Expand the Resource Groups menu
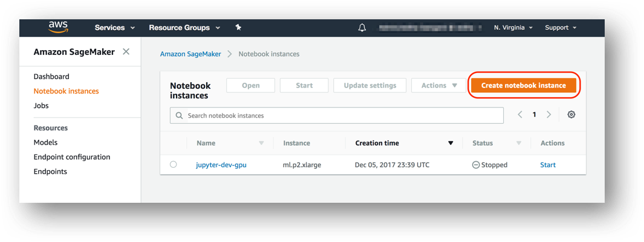Viewport: 644px width, 242px height. pyautogui.click(x=184, y=28)
